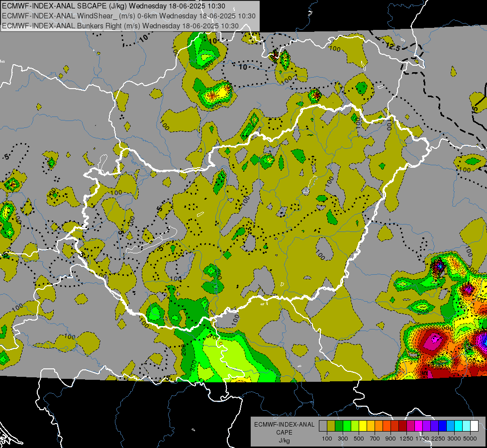The width and height of the screenshot is (487, 448).
Task: Select the dark red legend swatch
Action: [402, 426]
